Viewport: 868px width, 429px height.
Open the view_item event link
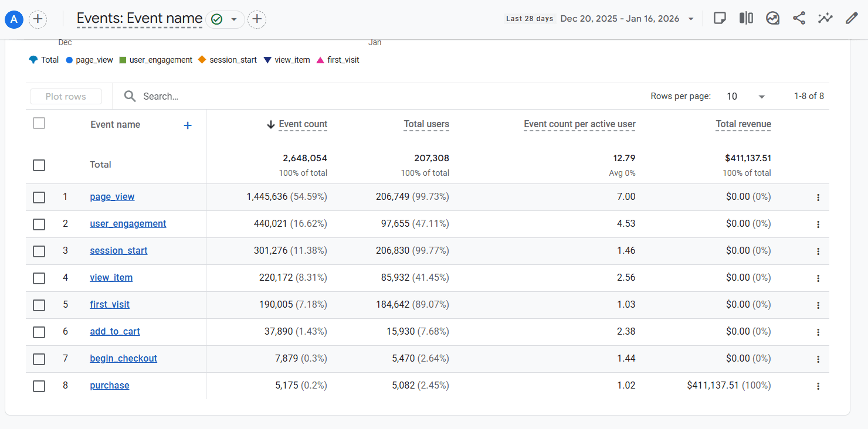pos(111,278)
